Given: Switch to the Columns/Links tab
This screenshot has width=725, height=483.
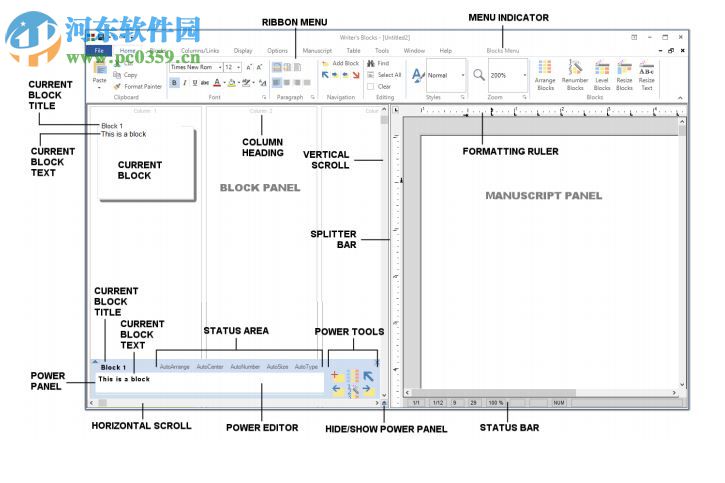Looking at the screenshot, I should [200, 50].
